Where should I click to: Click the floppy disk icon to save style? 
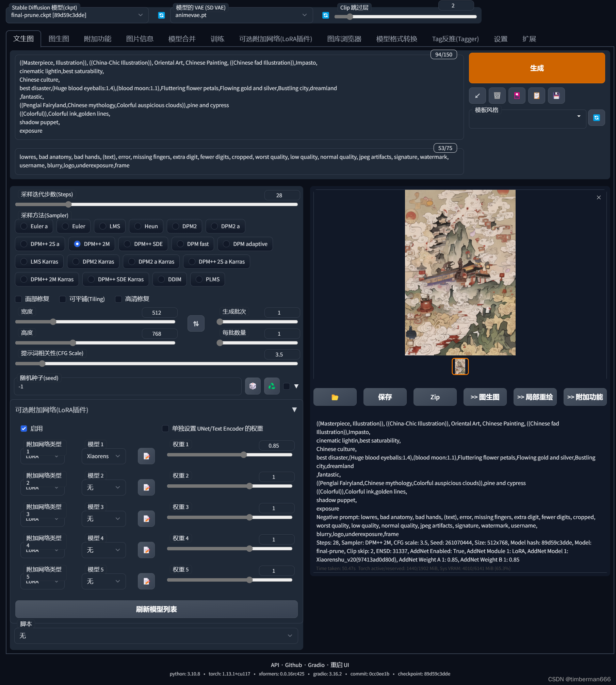[x=556, y=96]
